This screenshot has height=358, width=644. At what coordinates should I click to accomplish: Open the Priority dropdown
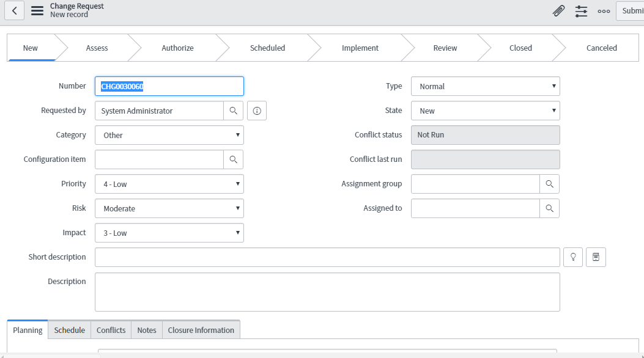point(169,184)
